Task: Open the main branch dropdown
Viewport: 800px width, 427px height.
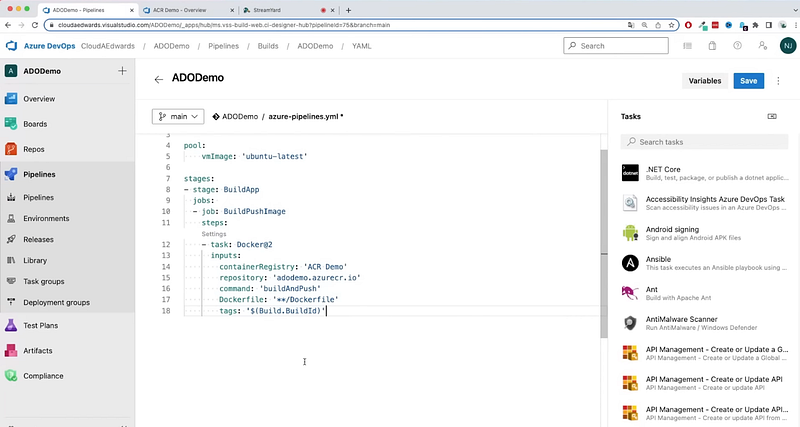Action: pos(178,116)
